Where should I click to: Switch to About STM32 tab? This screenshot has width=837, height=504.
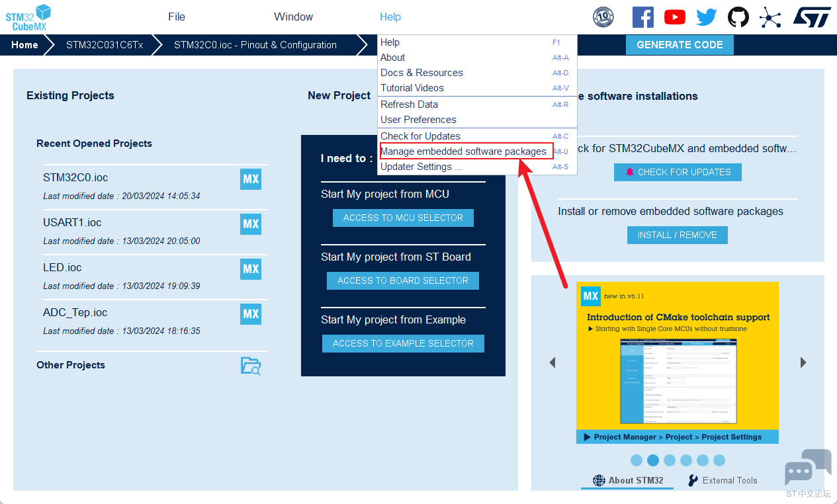627,480
